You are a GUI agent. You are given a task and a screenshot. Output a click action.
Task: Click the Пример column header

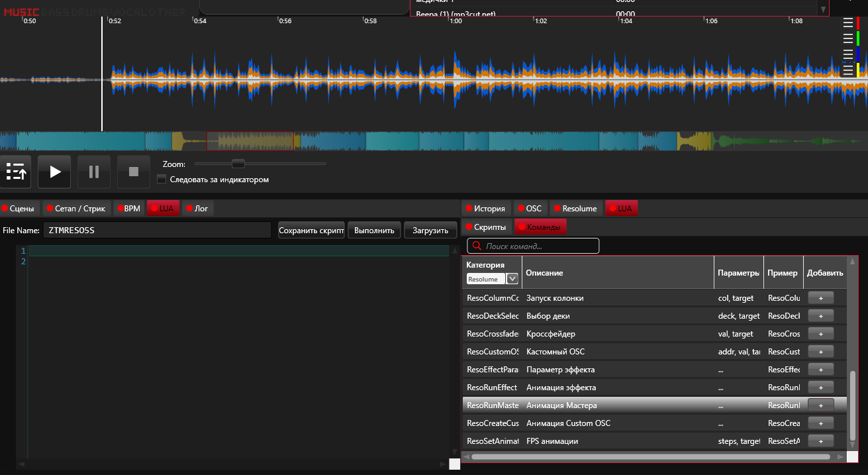[783, 272]
